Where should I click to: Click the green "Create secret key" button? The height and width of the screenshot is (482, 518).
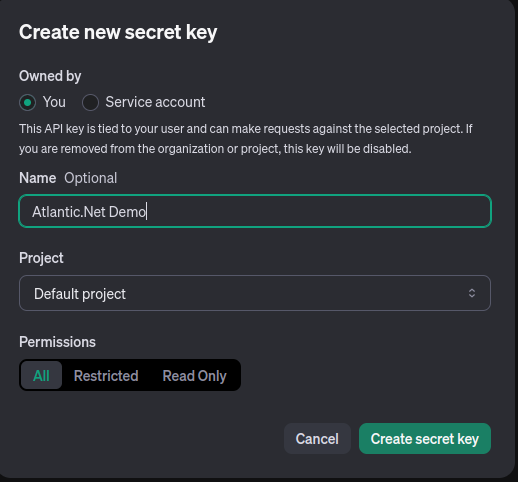point(425,439)
